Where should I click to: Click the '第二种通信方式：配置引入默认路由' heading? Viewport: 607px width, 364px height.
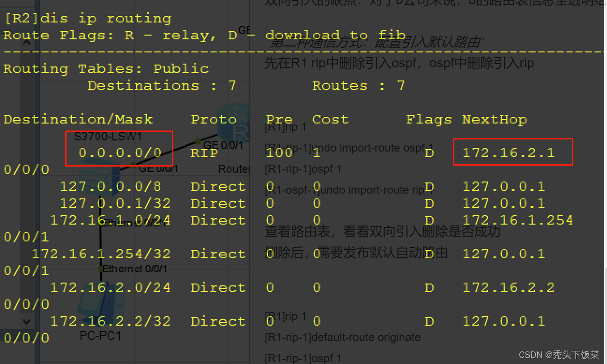pyautogui.click(x=375, y=43)
